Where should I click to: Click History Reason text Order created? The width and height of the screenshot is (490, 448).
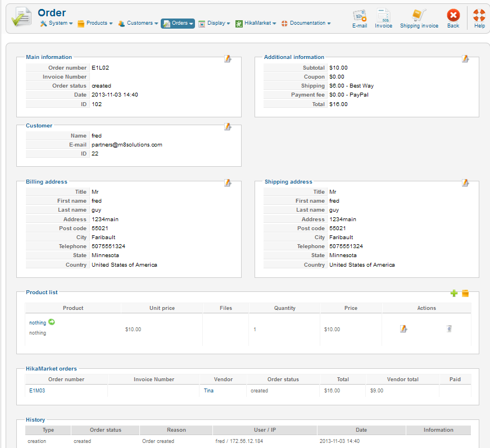[158, 441]
